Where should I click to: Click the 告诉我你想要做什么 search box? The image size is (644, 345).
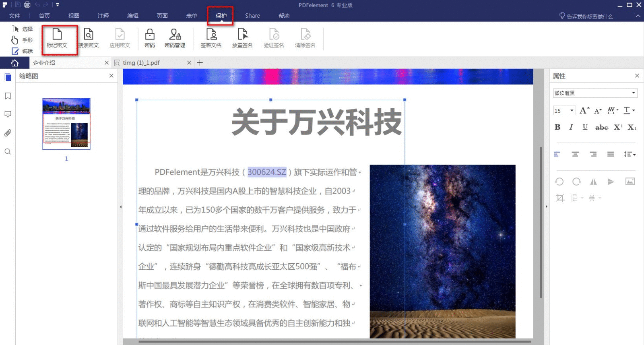(x=586, y=16)
